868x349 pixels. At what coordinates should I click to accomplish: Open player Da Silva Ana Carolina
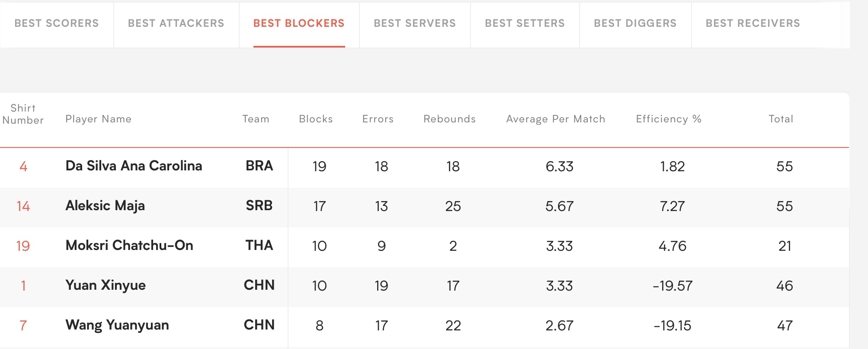134,166
